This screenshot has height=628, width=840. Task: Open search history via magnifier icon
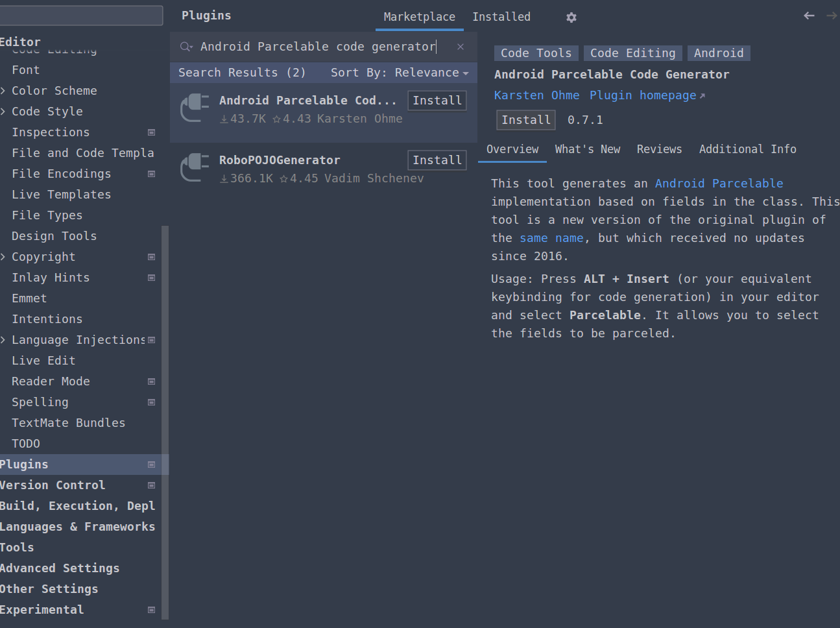click(186, 47)
